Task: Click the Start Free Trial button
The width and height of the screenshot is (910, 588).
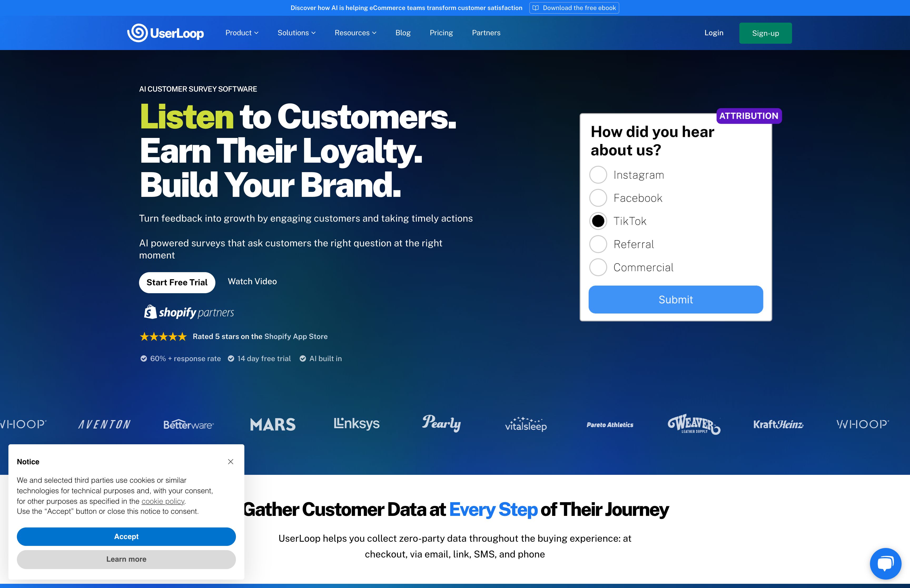Action: [177, 282]
